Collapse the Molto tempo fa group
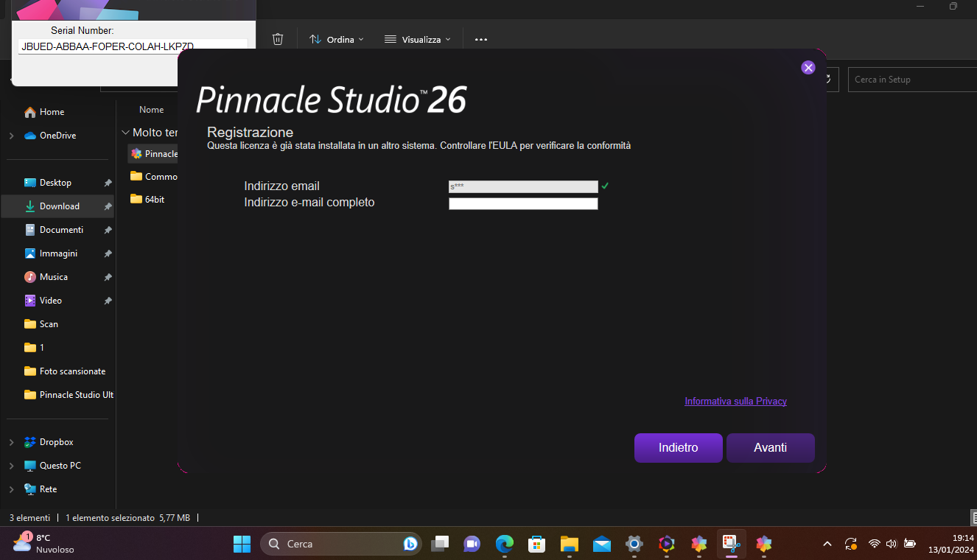 coord(125,133)
